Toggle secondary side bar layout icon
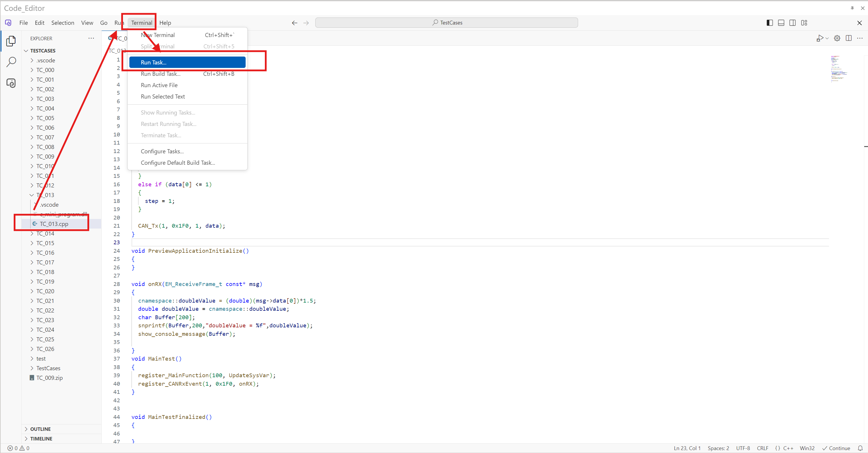The width and height of the screenshot is (868, 453). pyautogui.click(x=792, y=22)
